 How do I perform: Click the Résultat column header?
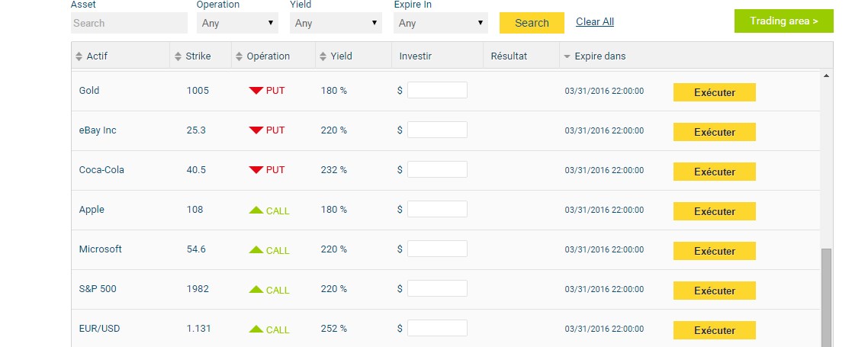tap(509, 56)
